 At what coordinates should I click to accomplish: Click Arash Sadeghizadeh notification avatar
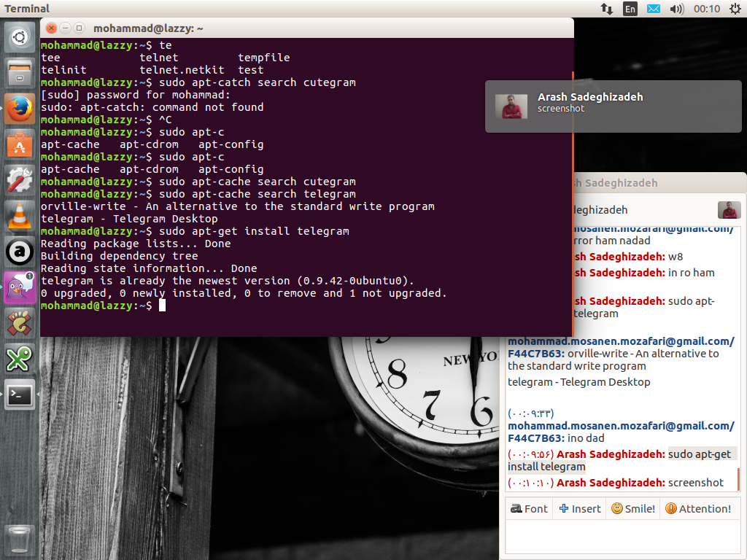click(x=511, y=106)
